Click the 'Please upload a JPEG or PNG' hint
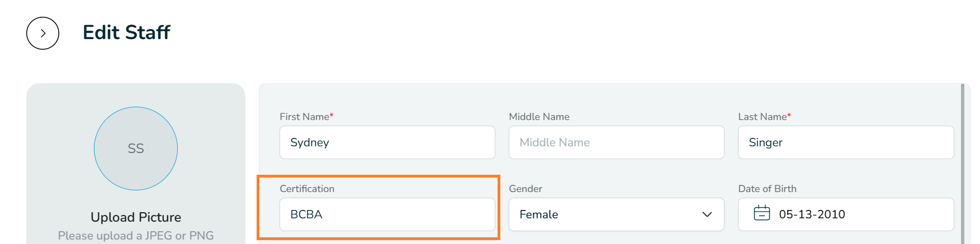This screenshot has width=980, height=244. 136,236
